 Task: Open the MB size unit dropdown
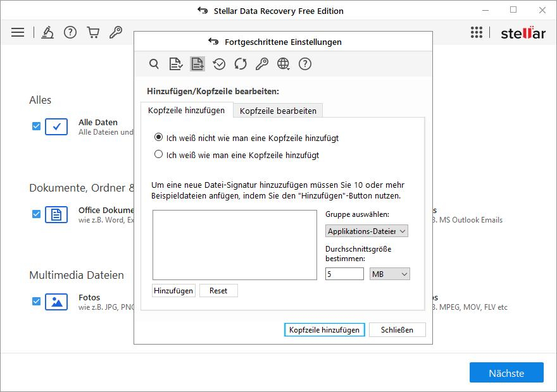390,274
